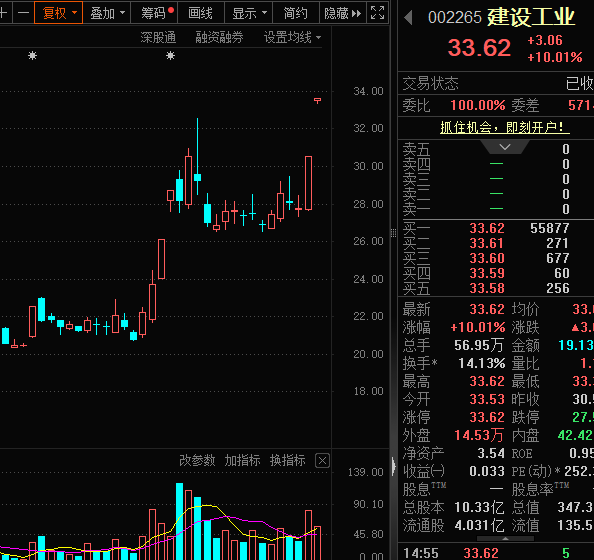Click the 换指标 button

click(x=287, y=460)
